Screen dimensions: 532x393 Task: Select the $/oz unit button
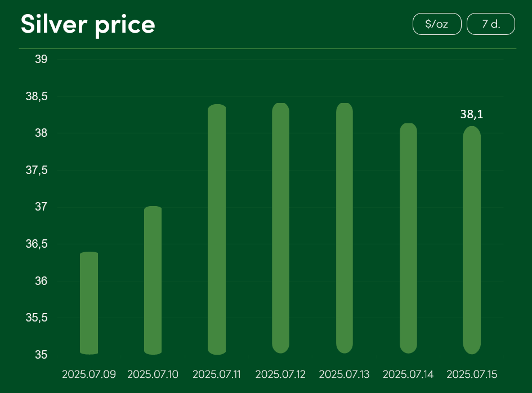(437, 24)
